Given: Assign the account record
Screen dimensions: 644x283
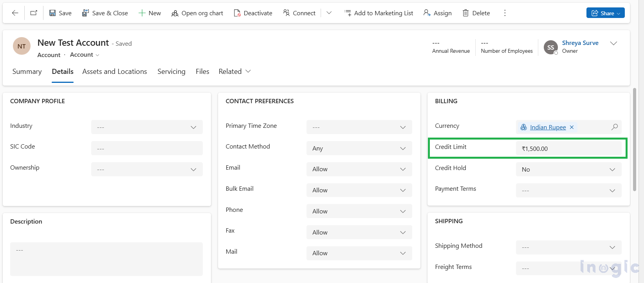Looking at the screenshot, I should pos(438,13).
